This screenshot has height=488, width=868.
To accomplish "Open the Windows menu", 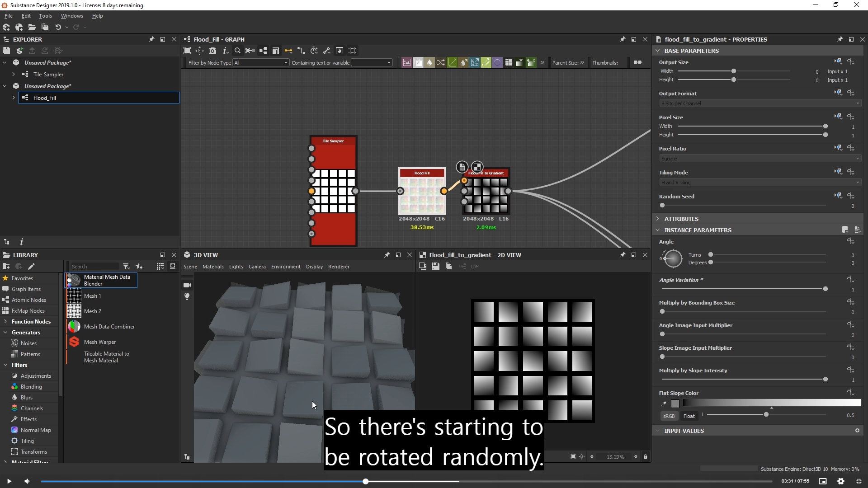I will 72,16.
